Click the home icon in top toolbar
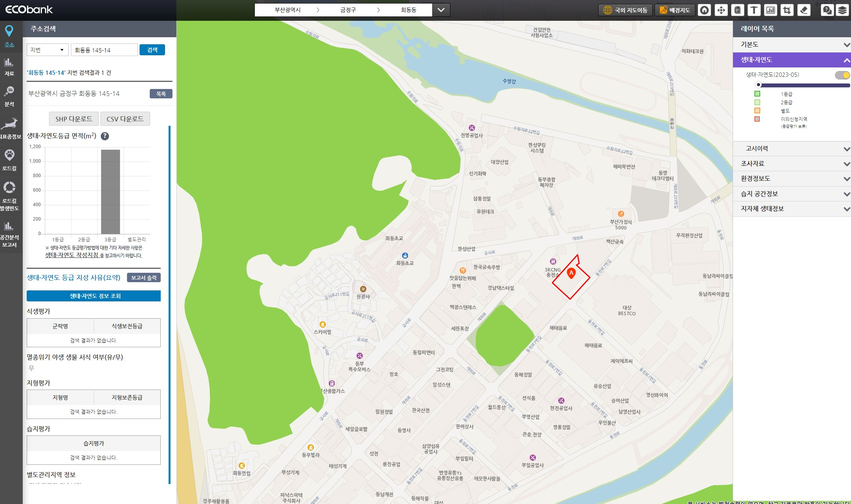This screenshot has width=851, height=504. tap(704, 10)
